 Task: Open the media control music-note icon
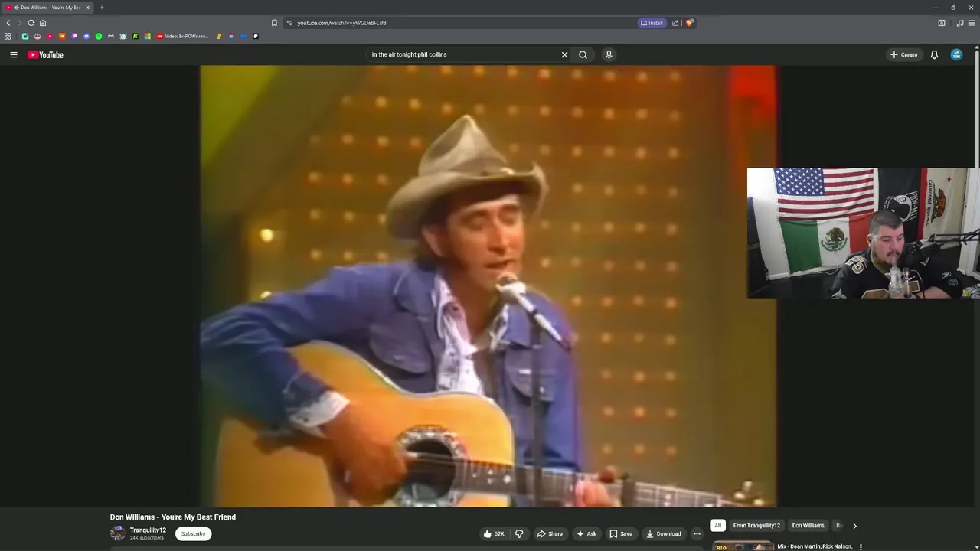tap(960, 23)
